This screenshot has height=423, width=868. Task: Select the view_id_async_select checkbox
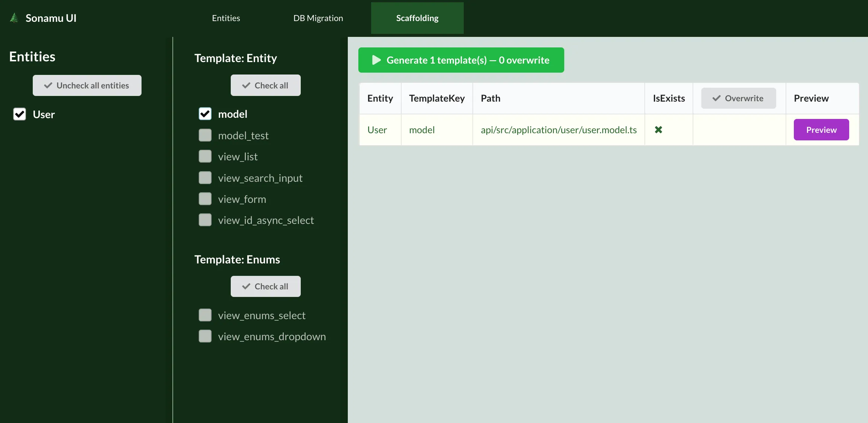pos(205,220)
